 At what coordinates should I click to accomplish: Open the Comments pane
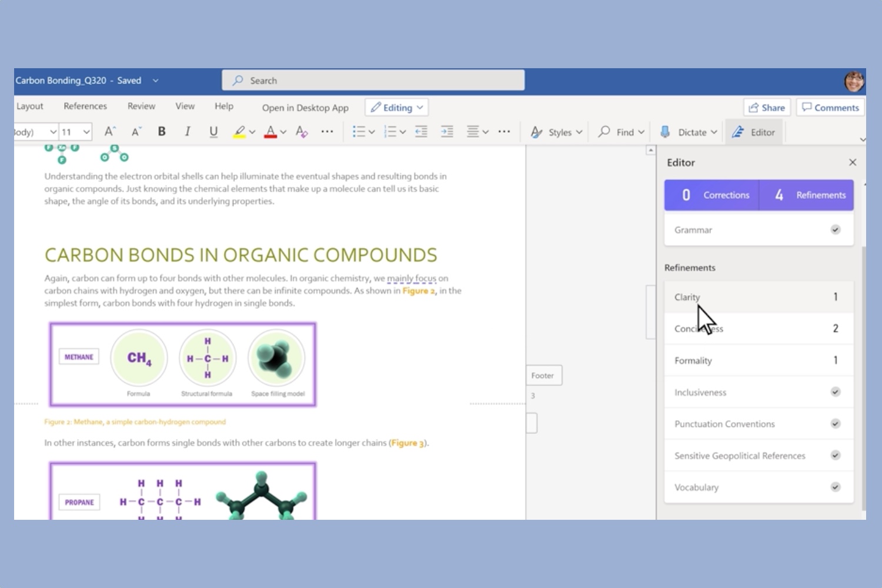(x=830, y=107)
